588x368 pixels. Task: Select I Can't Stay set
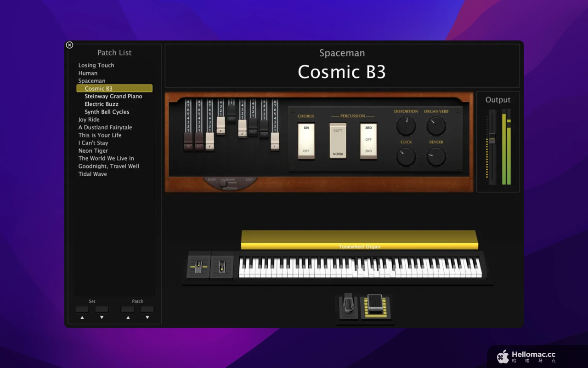93,143
